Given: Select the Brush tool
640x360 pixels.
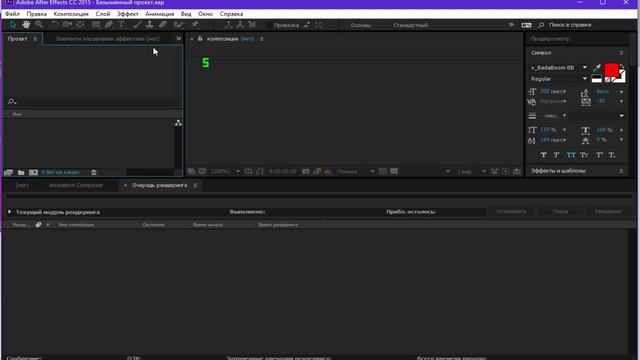Looking at the screenshot, I should coord(137,25).
